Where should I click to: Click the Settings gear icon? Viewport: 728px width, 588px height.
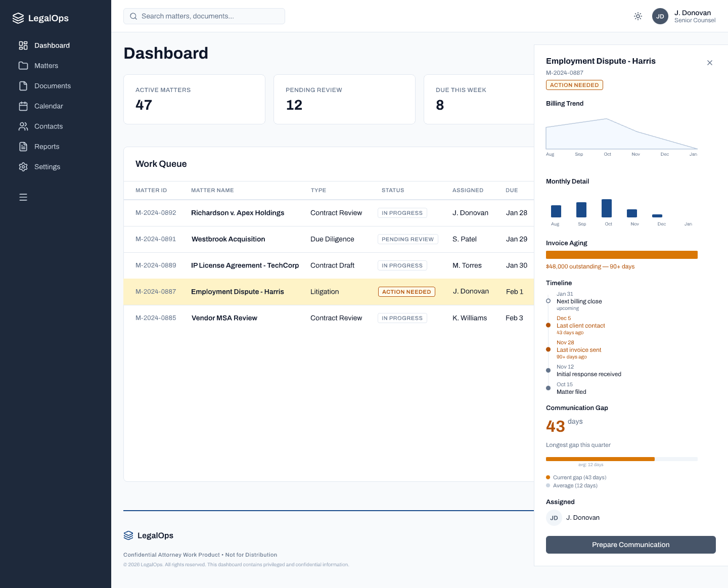(x=23, y=166)
